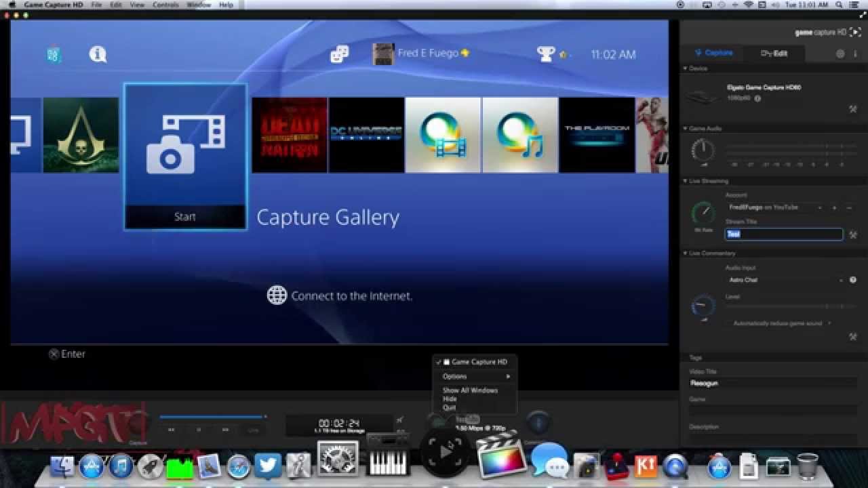This screenshot has height=488, width=868.
Task: Open device settings tools icon
Action: (x=853, y=109)
